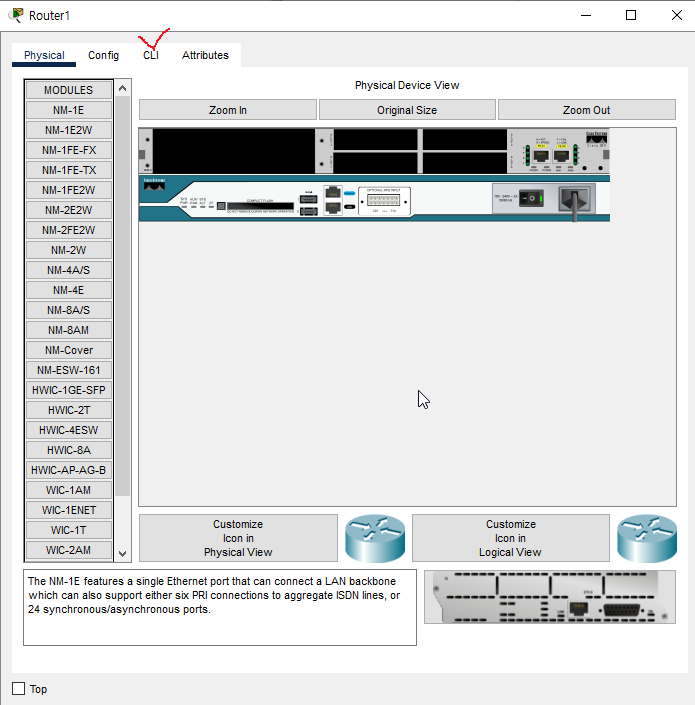Image resolution: width=695 pixels, height=705 pixels.
Task: Click the optional RPS input connector
Action: [x=383, y=201]
